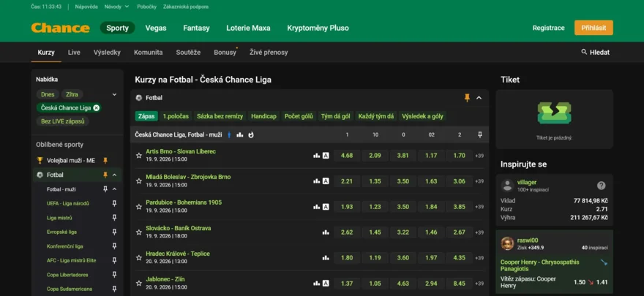
Task: Open statistics icon for Slovácko - Baník Ostrava
Action: coord(326,232)
